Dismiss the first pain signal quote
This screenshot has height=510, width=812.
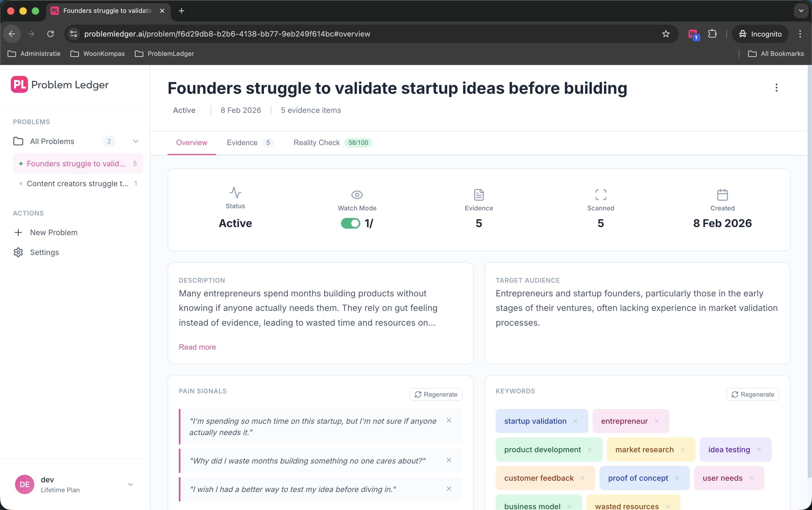tap(449, 420)
